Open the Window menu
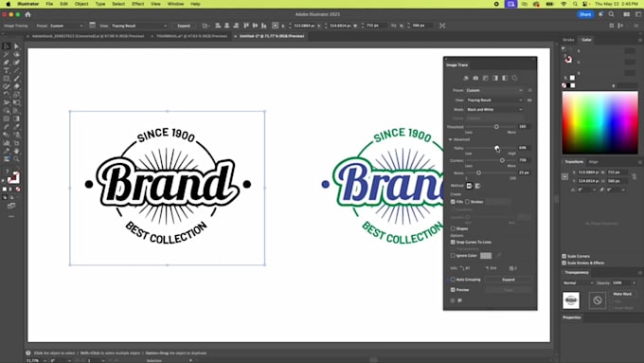 click(175, 4)
